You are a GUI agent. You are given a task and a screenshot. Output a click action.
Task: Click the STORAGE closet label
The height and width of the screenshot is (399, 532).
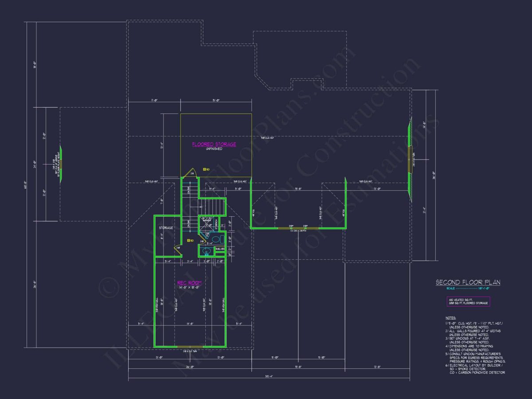(166, 228)
